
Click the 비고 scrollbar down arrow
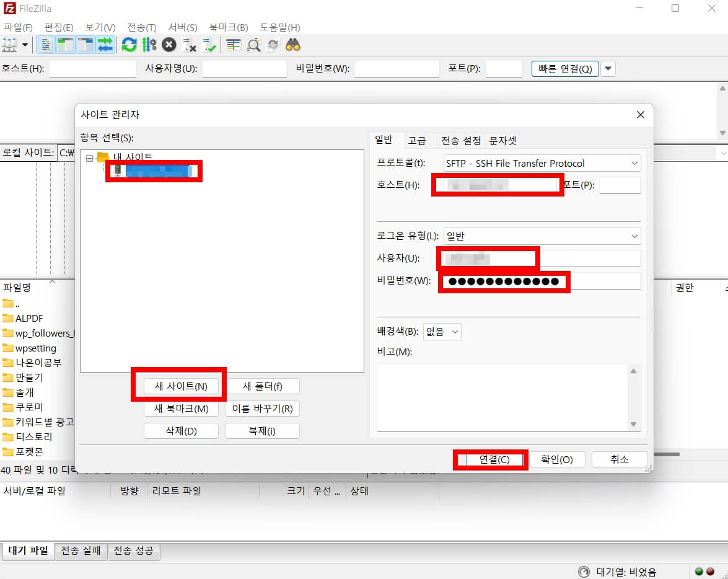(x=633, y=424)
